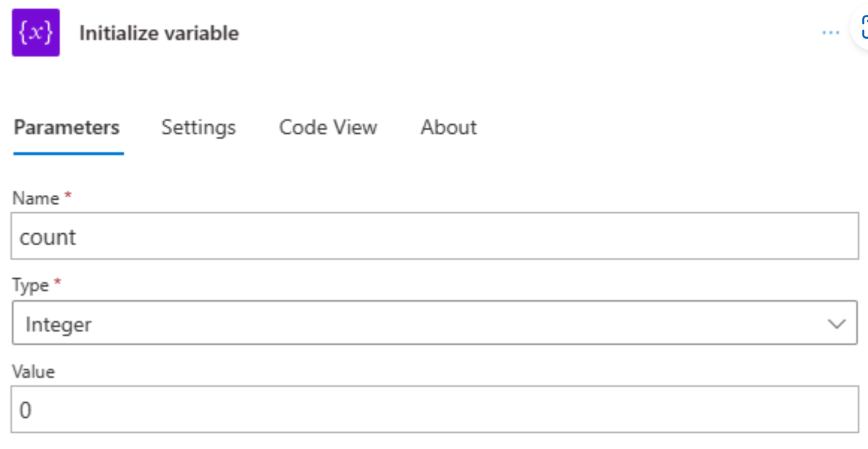
Task: Open the more actions menu for this step
Action: pyautogui.click(x=830, y=33)
